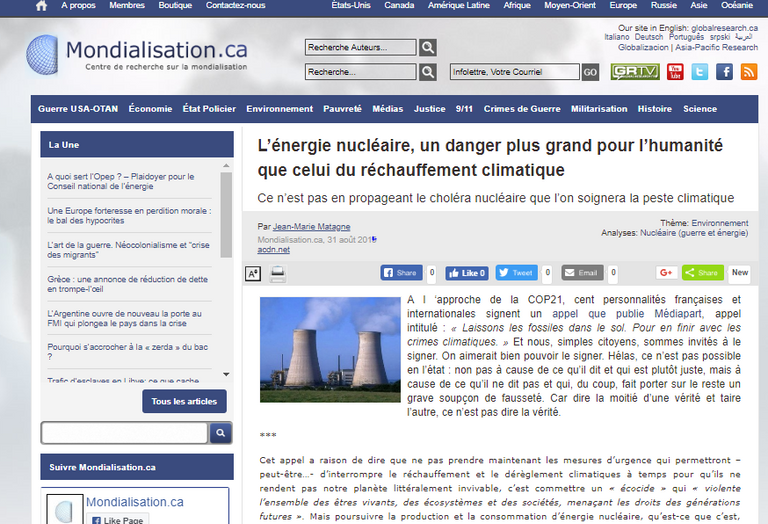Image resolution: width=768 pixels, height=524 pixels.
Task: Open the Moyen-Orient region menu
Action: (571, 5)
